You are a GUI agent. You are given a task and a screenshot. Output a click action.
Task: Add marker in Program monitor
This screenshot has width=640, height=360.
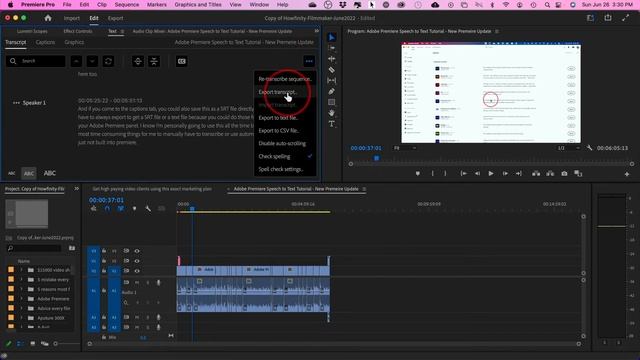[418, 173]
